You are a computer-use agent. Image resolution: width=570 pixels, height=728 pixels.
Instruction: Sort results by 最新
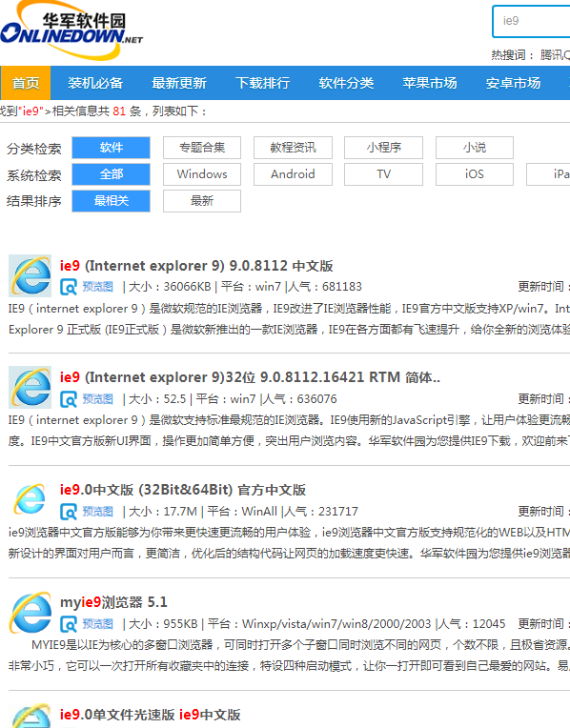[x=202, y=201]
